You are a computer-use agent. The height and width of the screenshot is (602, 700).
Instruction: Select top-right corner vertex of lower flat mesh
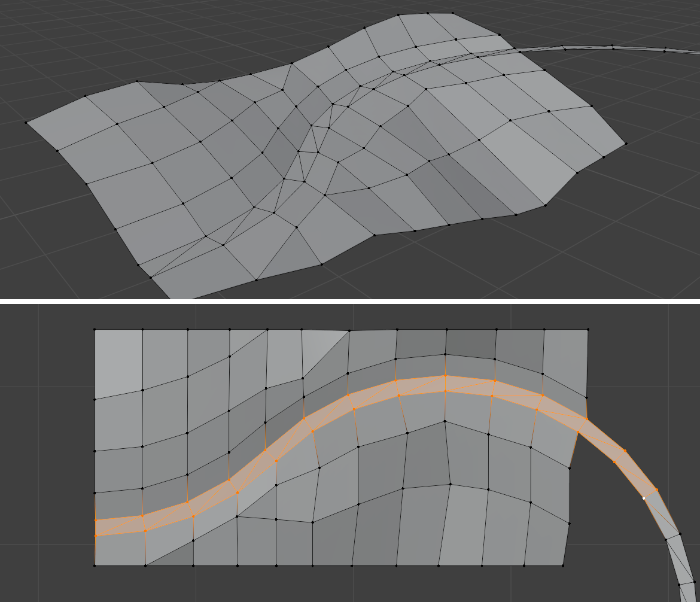pos(588,330)
